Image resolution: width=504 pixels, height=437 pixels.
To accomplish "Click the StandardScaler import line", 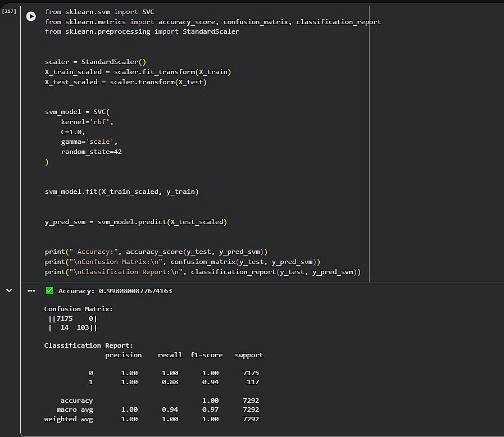I will coord(142,31).
